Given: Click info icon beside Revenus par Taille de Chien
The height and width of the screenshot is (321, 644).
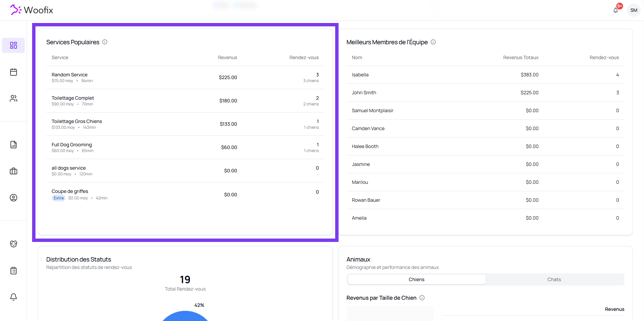Looking at the screenshot, I should (x=422, y=298).
